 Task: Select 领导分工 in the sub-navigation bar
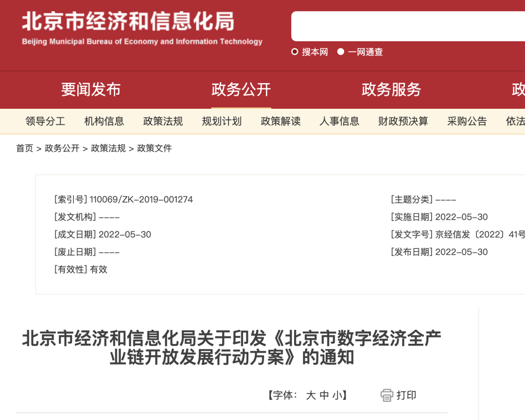45,121
